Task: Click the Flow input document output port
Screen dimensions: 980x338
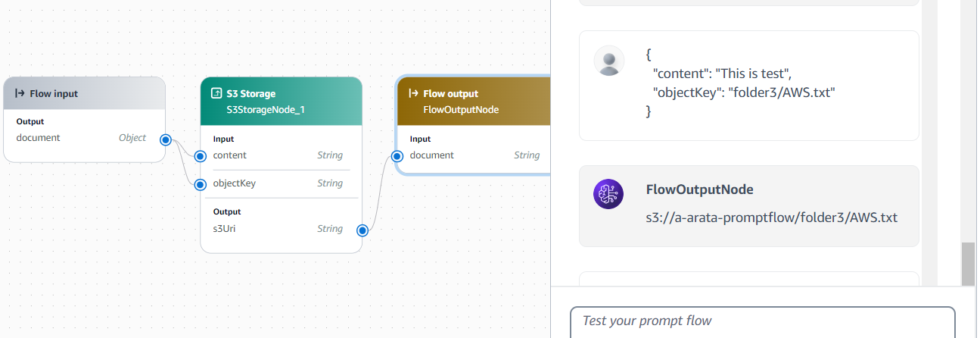Action: 166,139
